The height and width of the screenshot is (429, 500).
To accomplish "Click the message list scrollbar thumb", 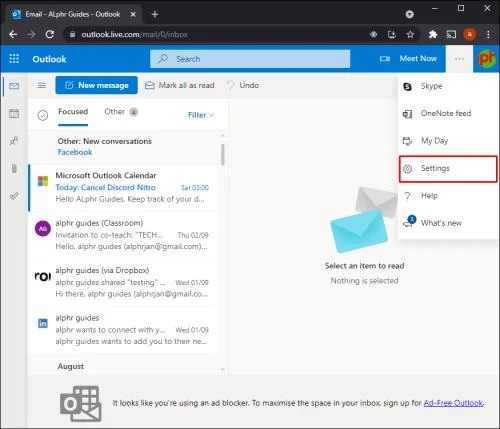I will [222, 154].
